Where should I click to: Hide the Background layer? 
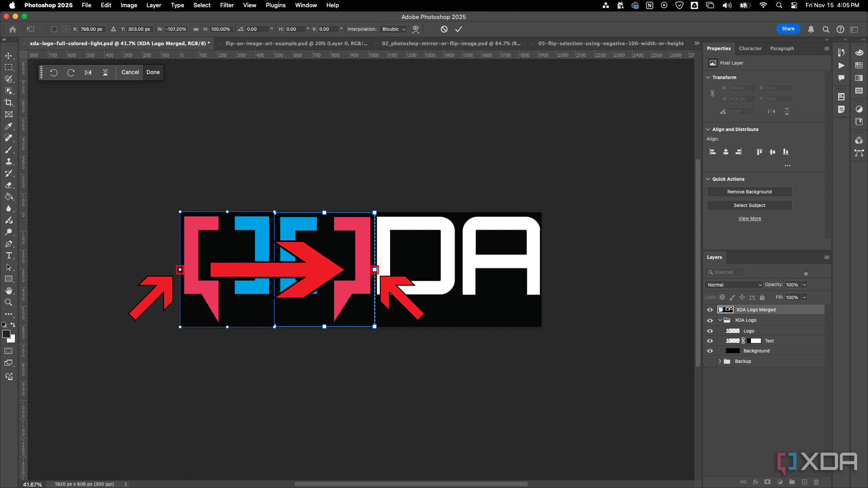710,351
